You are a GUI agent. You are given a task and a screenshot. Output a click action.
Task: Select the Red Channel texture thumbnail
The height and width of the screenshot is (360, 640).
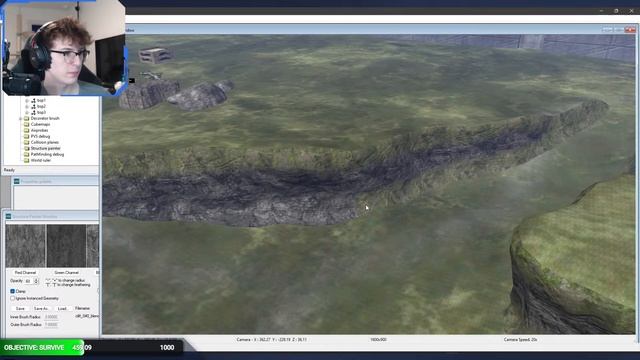click(x=25, y=246)
